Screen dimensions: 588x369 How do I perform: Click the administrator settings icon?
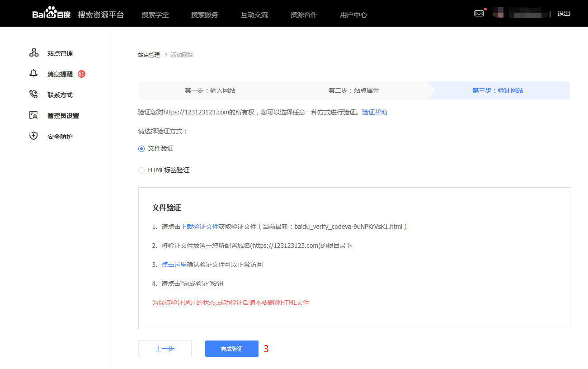[34, 115]
